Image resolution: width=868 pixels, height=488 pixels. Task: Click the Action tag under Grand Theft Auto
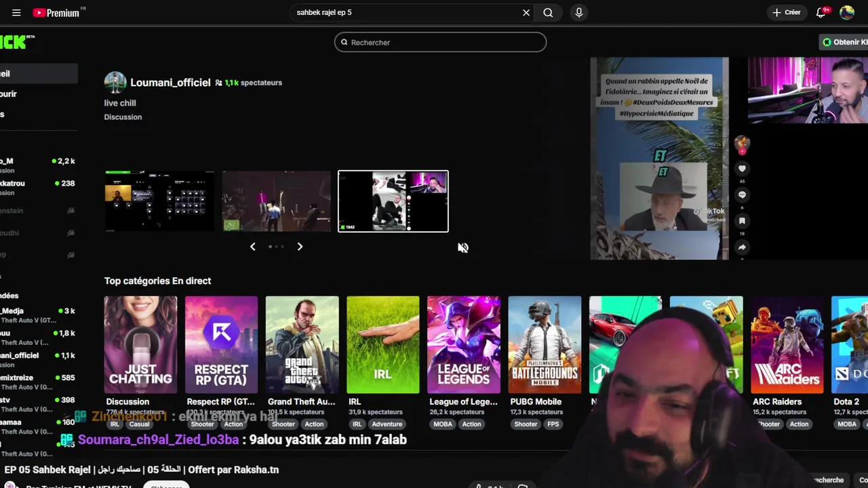(314, 424)
